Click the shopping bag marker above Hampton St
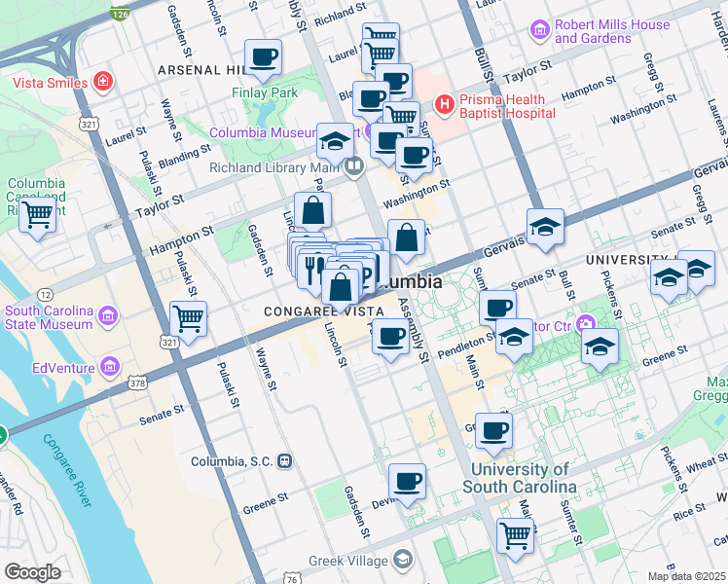The height and width of the screenshot is (584, 728). coord(313,210)
